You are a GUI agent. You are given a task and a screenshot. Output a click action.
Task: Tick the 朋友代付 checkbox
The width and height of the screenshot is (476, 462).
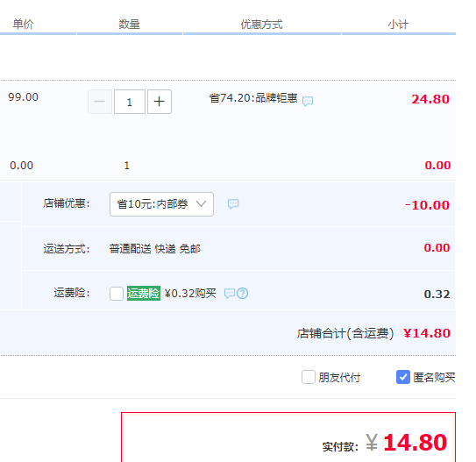[x=309, y=377]
